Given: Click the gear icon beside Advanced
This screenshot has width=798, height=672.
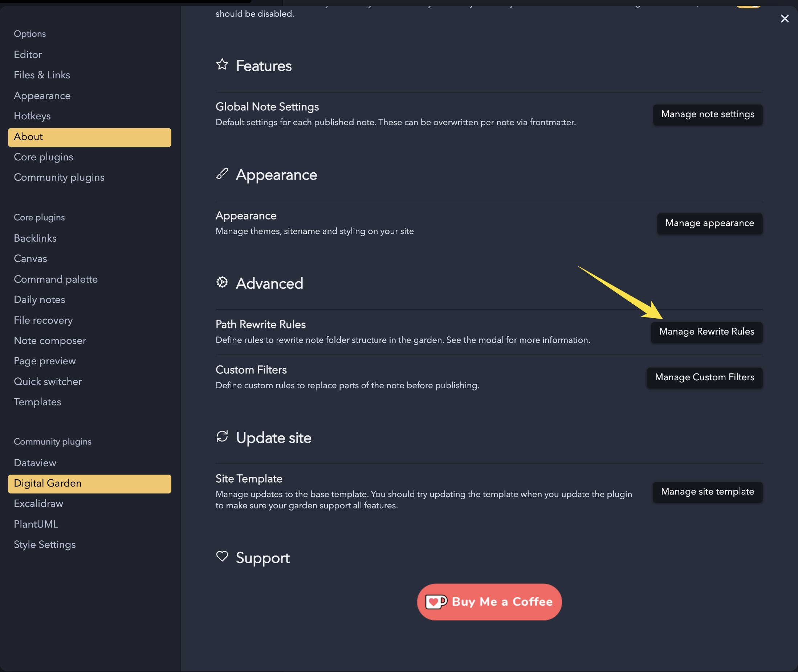Looking at the screenshot, I should pyautogui.click(x=222, y=282).
